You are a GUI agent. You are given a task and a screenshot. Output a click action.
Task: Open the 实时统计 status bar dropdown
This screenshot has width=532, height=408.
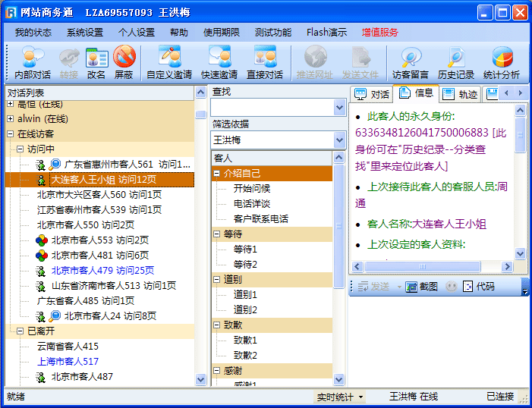[x=339, y=397]
